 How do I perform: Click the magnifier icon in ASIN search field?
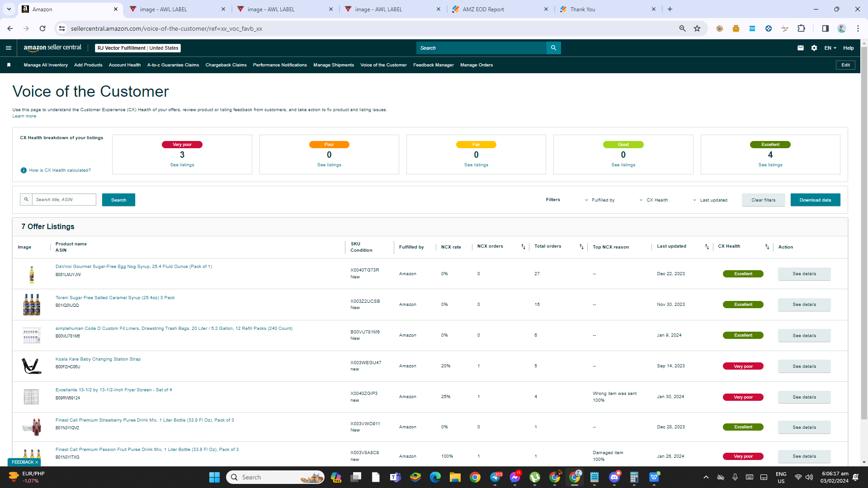(26, 199)
